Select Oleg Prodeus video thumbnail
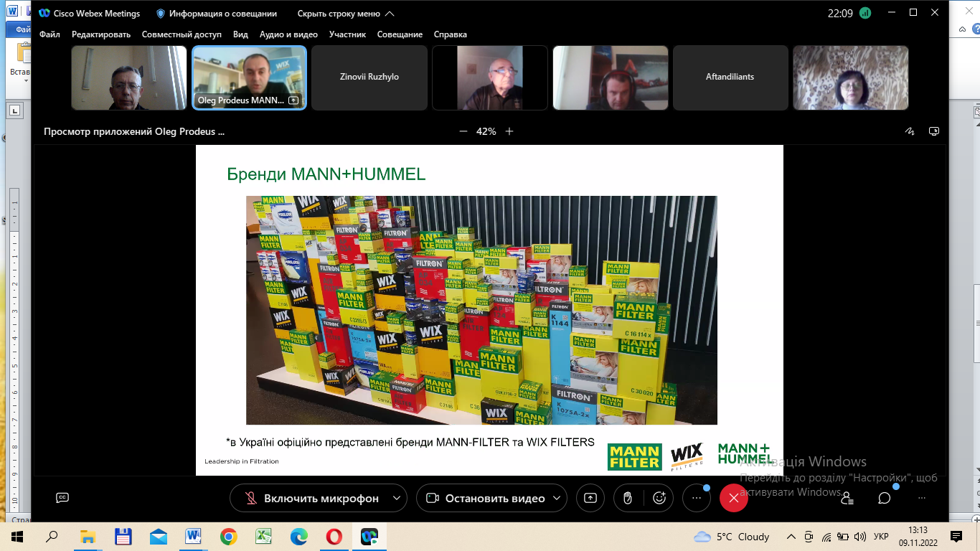Screen dimensions: 980x551 point(249,77)
